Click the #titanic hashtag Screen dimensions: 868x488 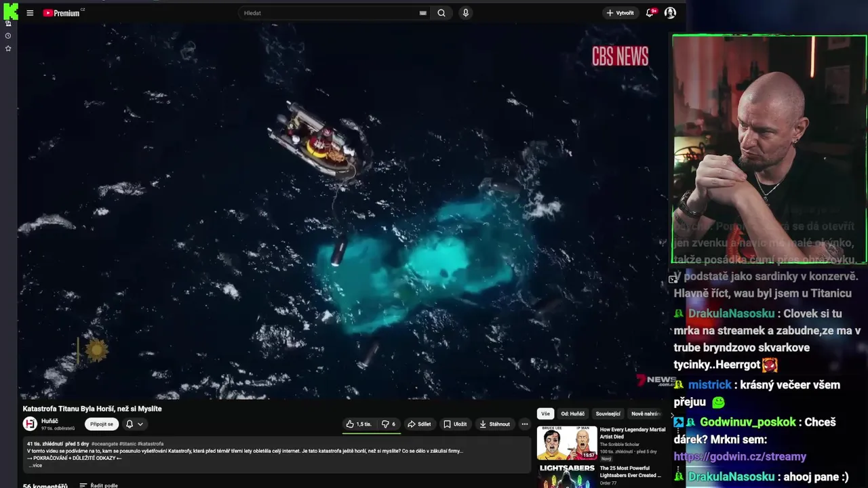[127, 444]
